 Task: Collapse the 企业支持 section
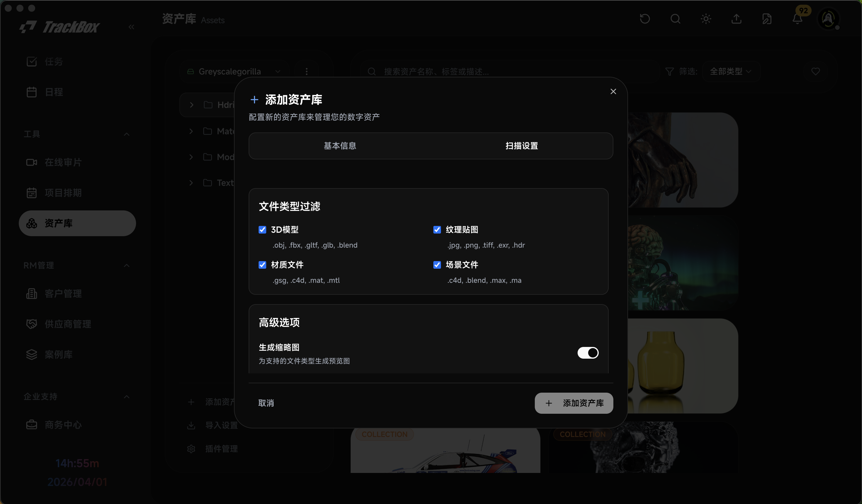(x=127, y=397)
